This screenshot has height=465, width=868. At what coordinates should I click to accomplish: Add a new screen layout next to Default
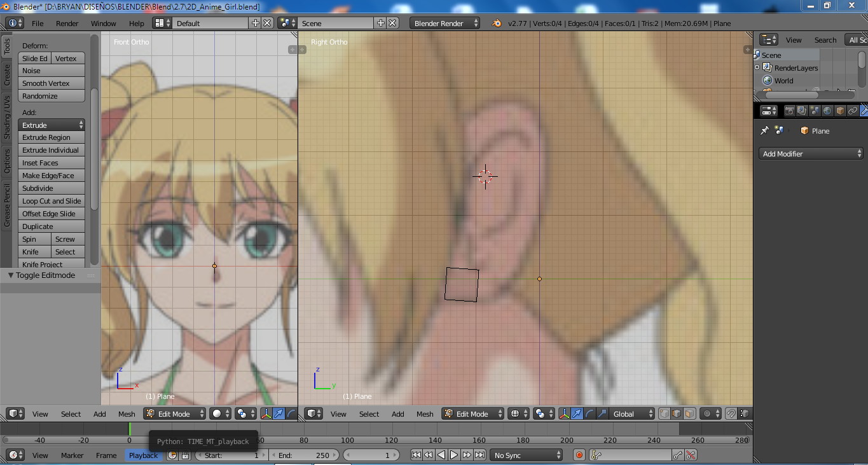tap(256, 23)
